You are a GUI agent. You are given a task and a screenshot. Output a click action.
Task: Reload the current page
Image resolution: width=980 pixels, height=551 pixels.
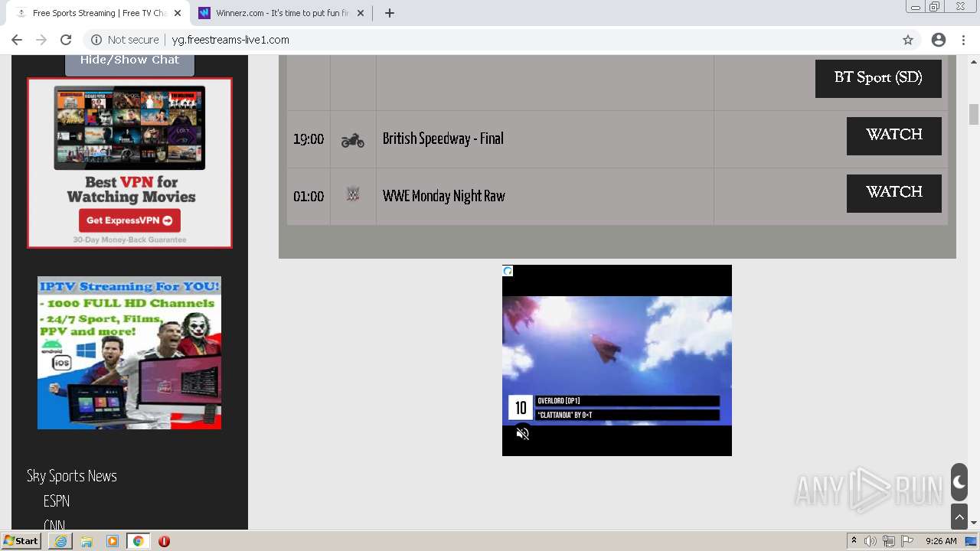[x=66, y=40]
